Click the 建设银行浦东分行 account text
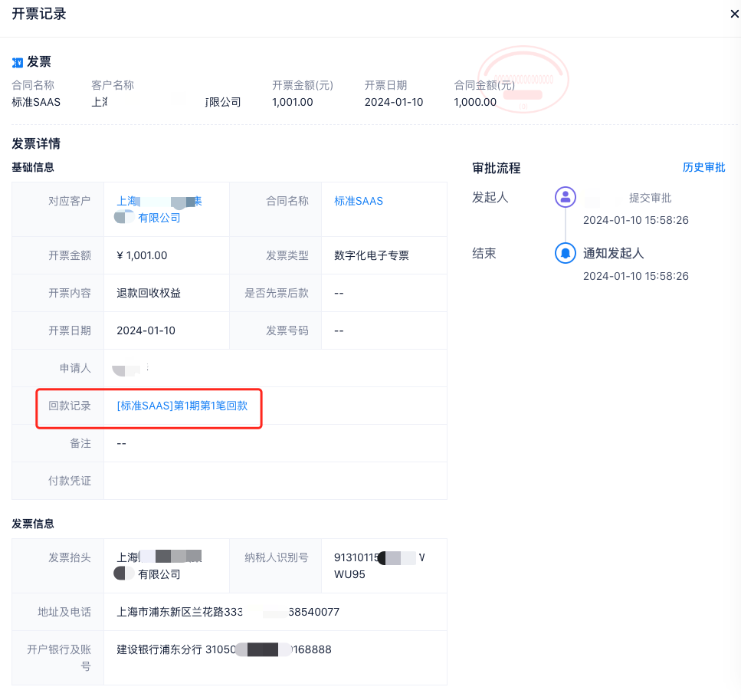 pos(224,649)
